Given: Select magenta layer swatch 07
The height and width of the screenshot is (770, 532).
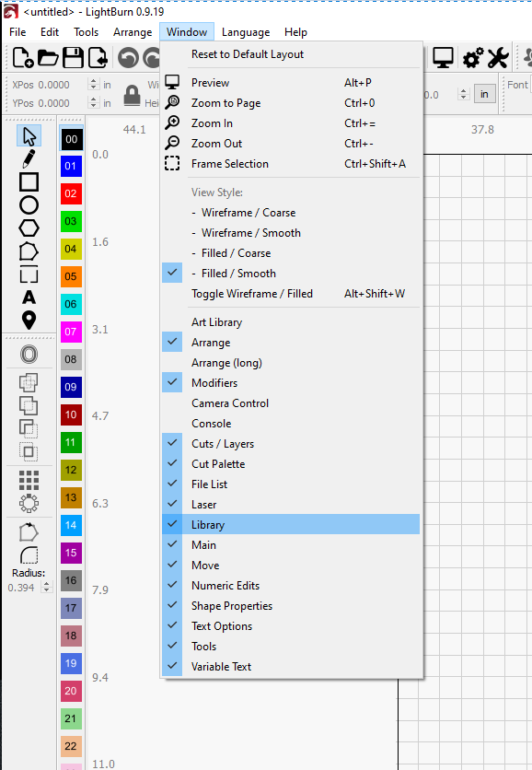Looking at the screenshot, I should (x=71, y=332).
